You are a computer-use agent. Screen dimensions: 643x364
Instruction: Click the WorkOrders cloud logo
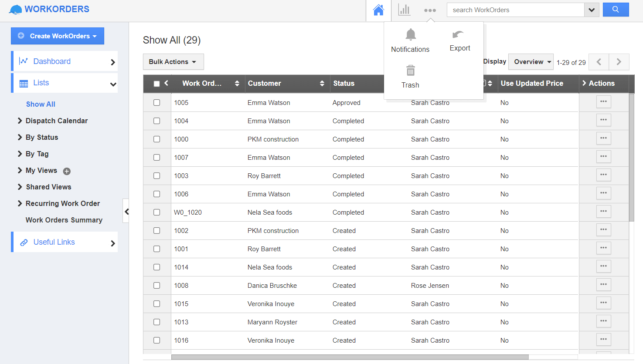[x=16, y=9]
